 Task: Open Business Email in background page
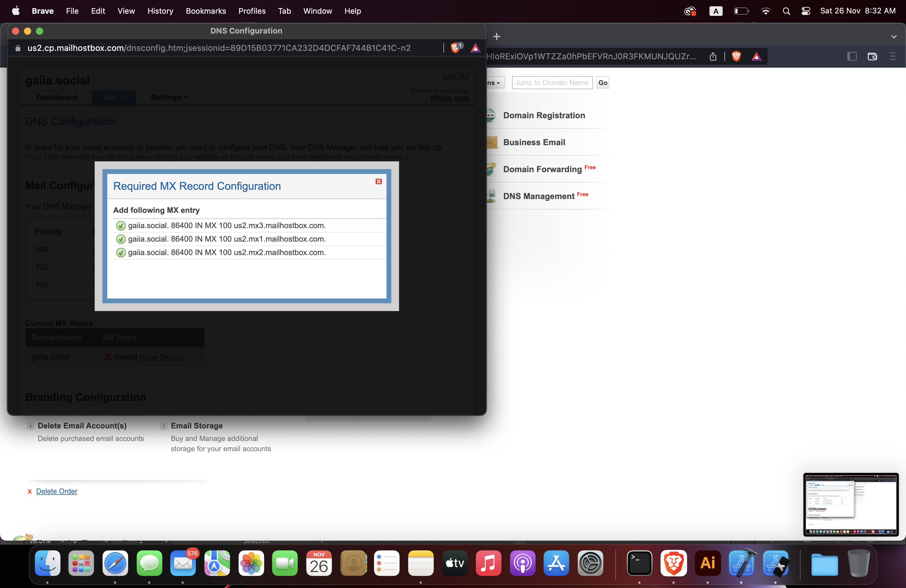click(x=534, y=142)
